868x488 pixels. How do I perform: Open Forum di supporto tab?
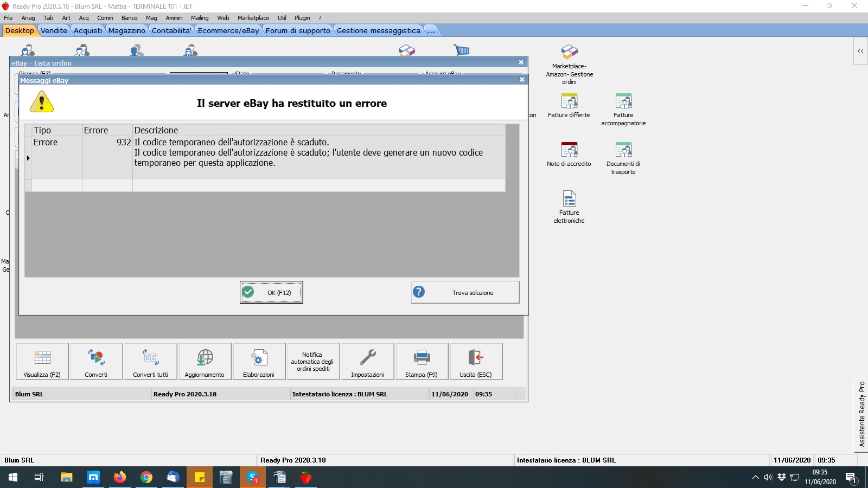pos(298,30)
